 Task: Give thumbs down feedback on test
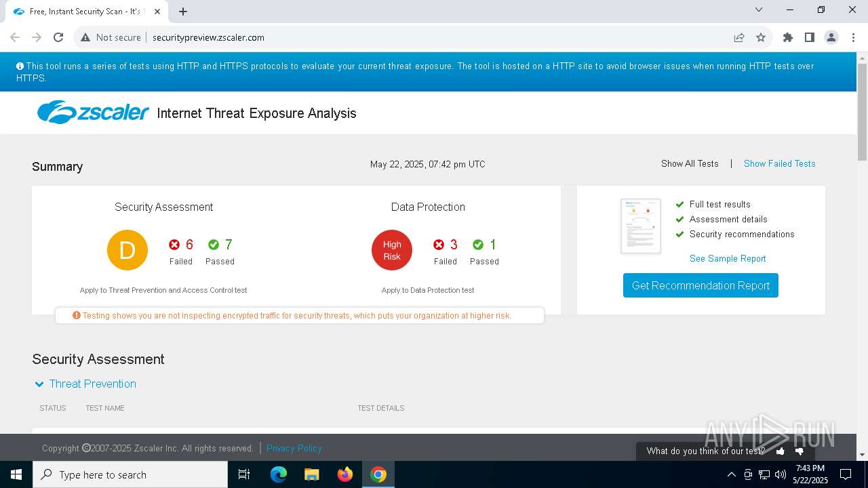click(800, 451)
